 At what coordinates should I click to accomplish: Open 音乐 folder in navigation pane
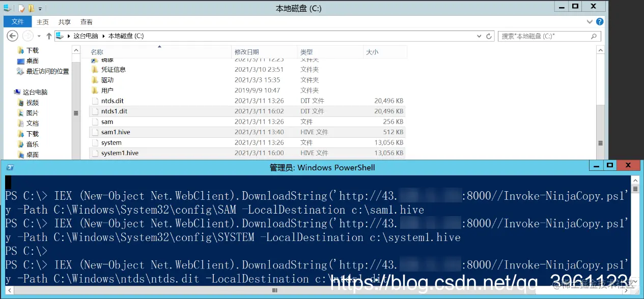(x=33, y=144)
